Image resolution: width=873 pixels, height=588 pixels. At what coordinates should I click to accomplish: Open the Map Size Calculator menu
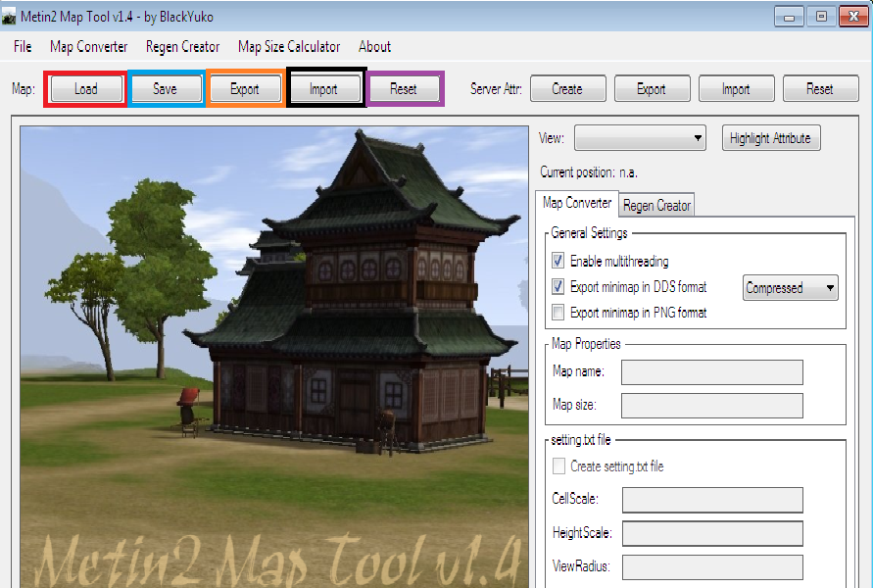[x=289, y=47]
